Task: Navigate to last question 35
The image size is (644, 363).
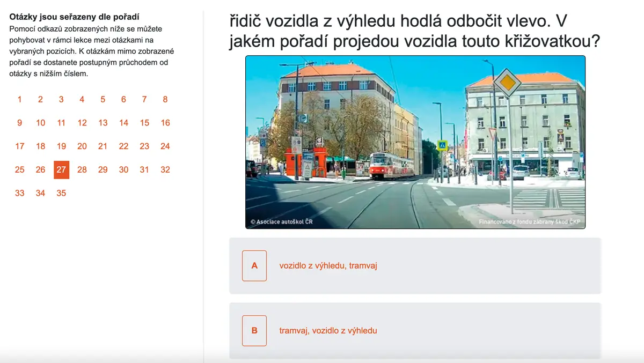Action: pyautogui.click(x=61, y=193)
